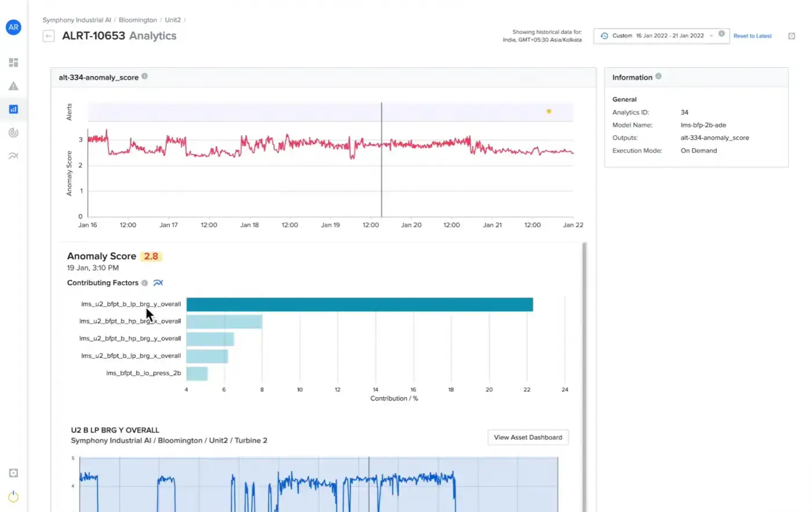Click Reset to Latest link
This screenshot has width=812, height=512.
coord(752,36)
